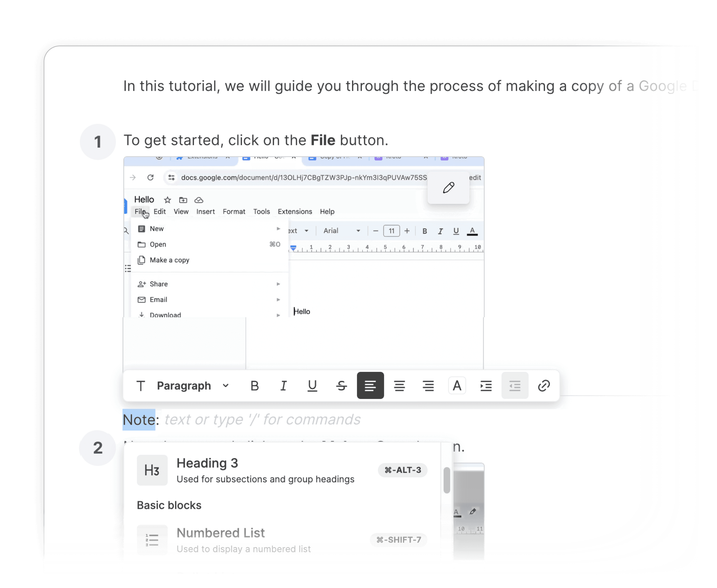Apply italic formatting

tap(284, 385)
